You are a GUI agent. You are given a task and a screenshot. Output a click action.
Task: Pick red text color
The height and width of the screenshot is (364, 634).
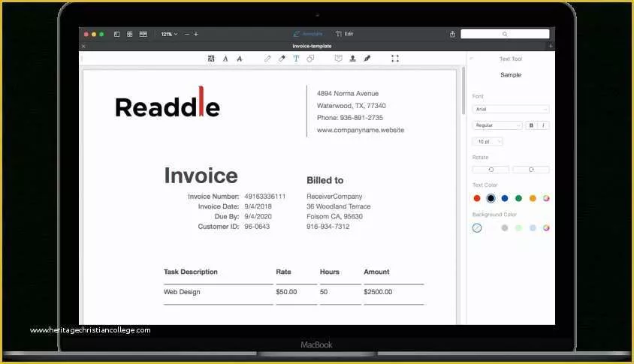(x=477, y=198)
